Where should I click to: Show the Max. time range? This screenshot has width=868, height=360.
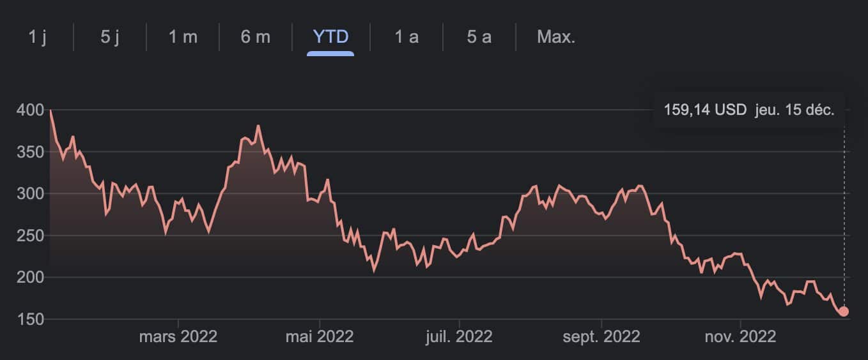556,37
